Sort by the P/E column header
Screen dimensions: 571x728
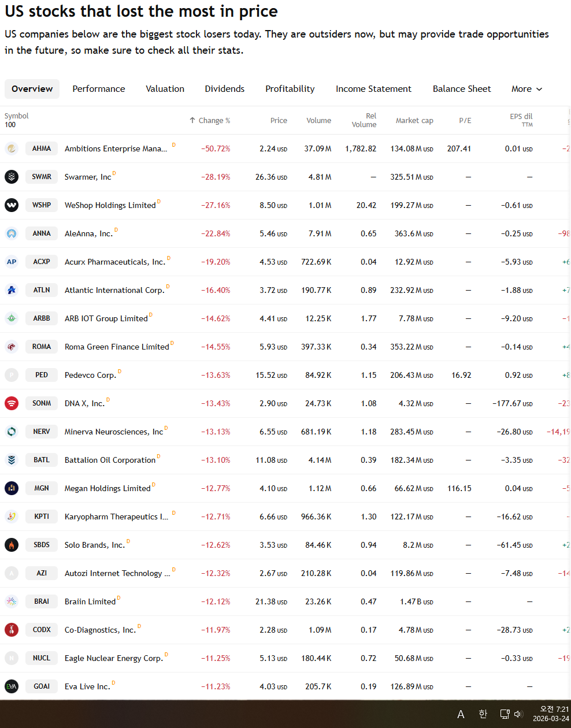465,120
